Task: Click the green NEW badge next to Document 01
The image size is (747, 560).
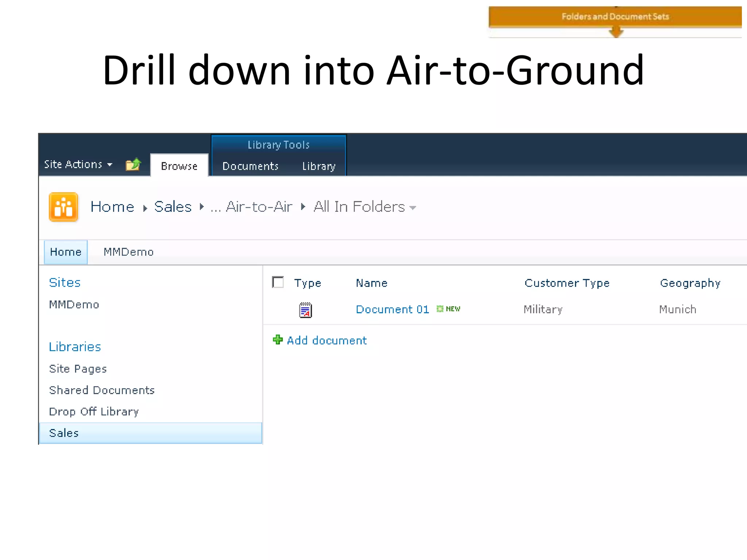Action: click(x=448, y=309)
